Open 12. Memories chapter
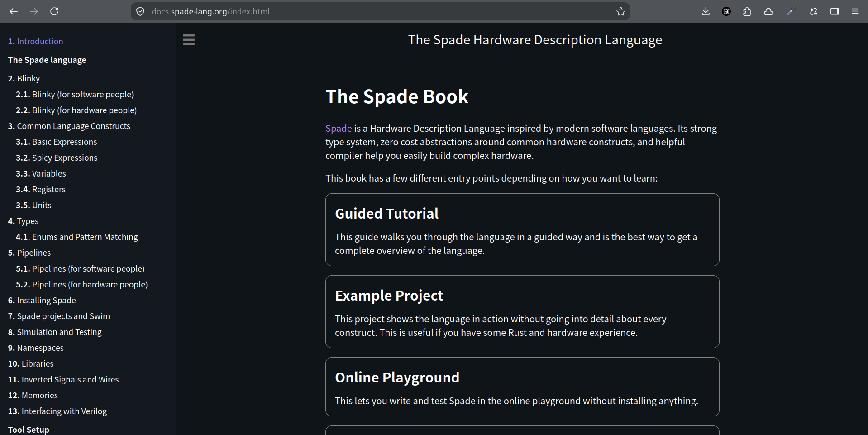This screenshot has height=435, width=868. tap(33, 395)
